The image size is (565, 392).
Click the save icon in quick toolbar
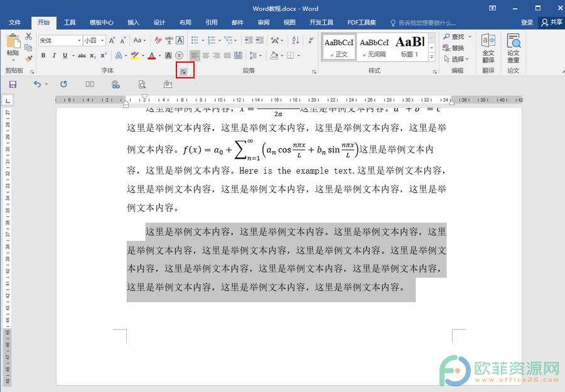(13, 85)
